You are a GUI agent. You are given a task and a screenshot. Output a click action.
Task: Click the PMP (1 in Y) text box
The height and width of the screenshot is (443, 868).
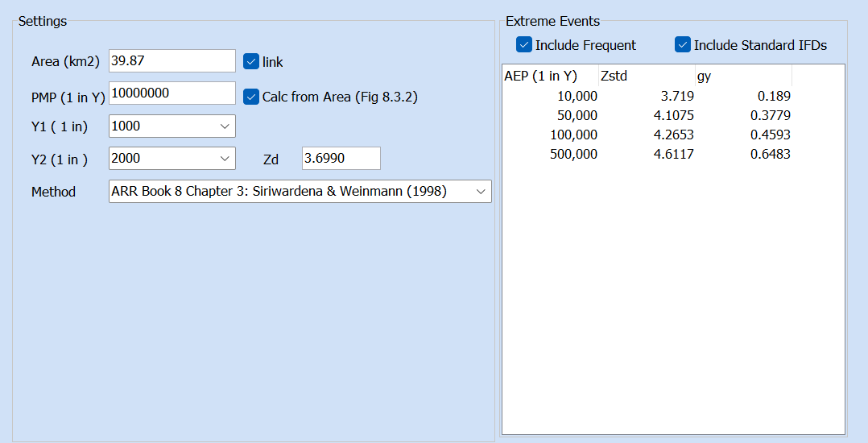(x=172, y=93)
